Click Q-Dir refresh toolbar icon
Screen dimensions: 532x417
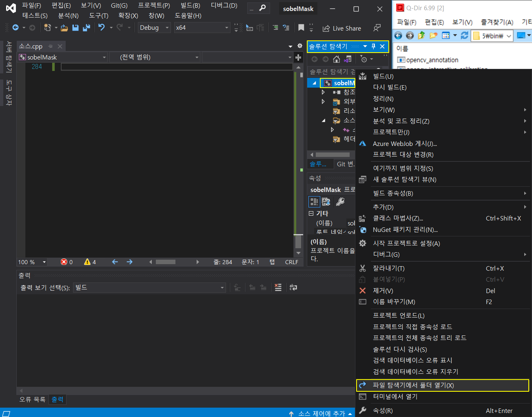tap(464, 35)
